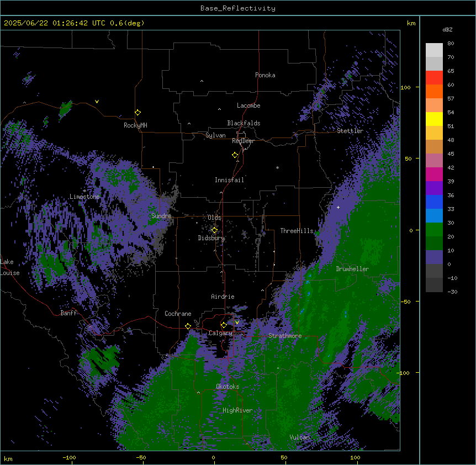Image resolution: width=476 pixels, height=465 pixels.
Task: Select the RockyMH label
Action: [135, 125]
